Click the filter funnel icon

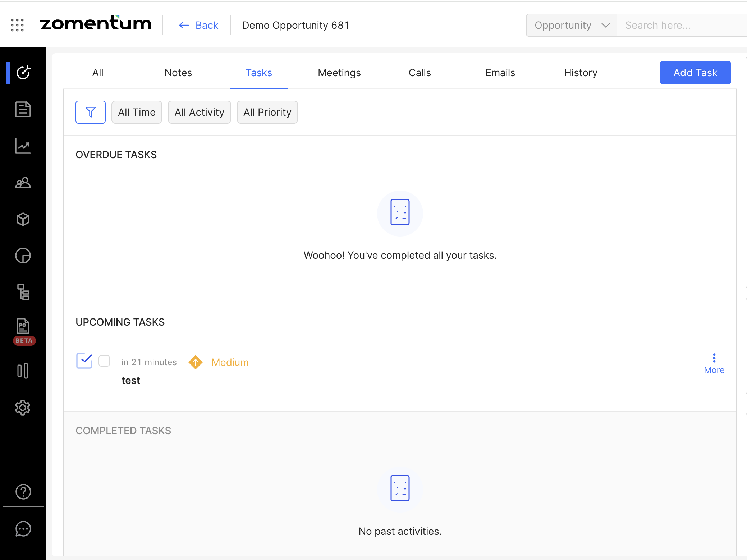[x=91, y=112]
